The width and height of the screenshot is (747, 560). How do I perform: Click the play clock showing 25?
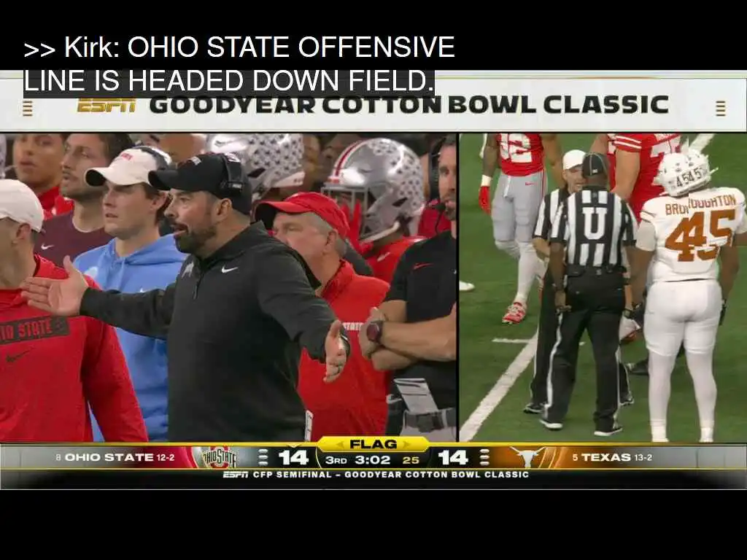[411, 461]
